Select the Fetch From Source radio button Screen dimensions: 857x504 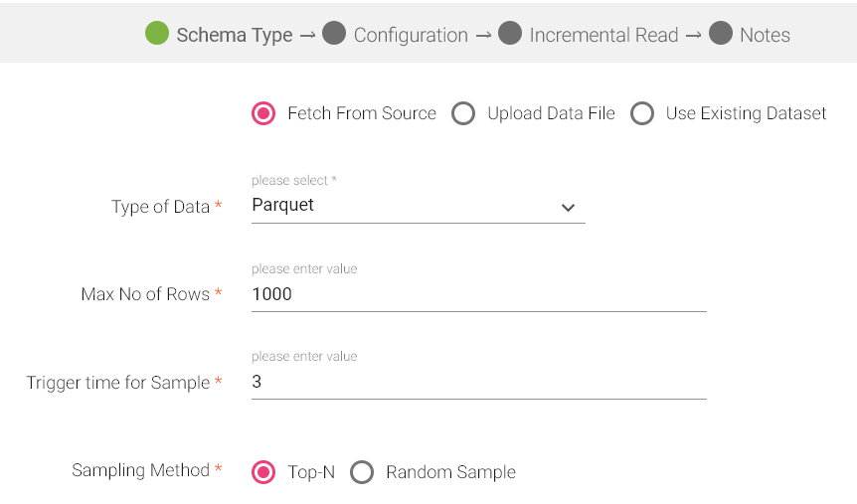263,113
